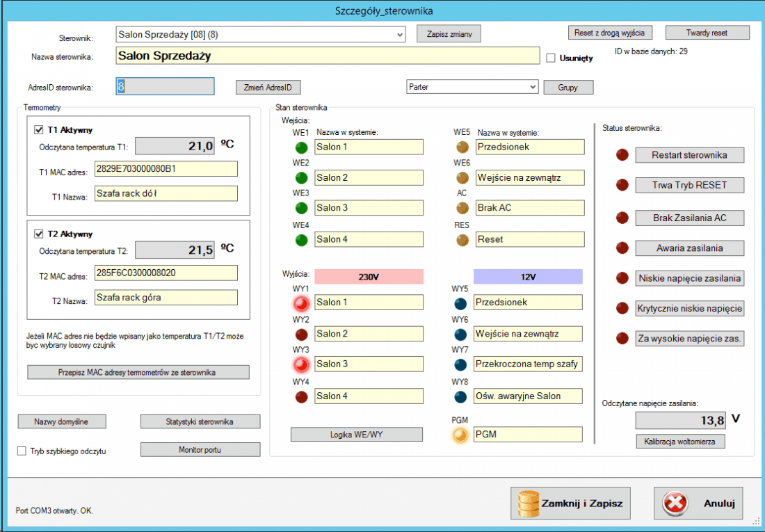Click the T1 MAC adres input field
765x532 pixels.
tap(166, 169)
